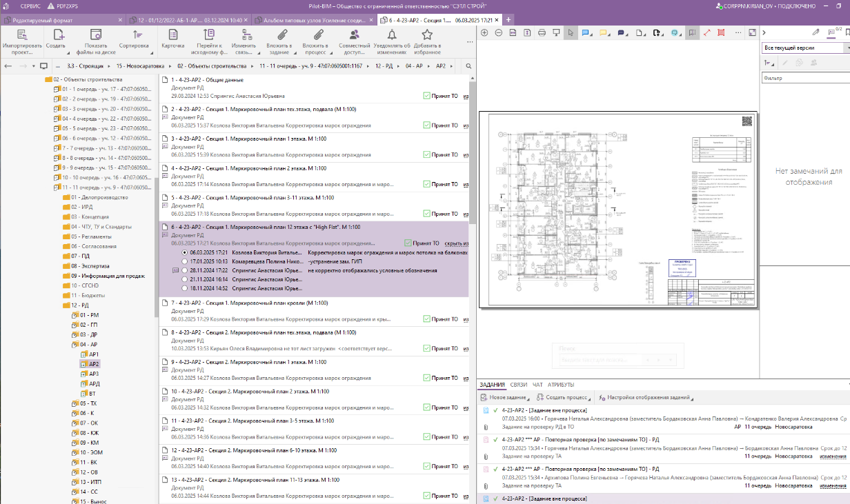Click the 'Фильтр' input field
This screenshot has height=504, width=850.
tap(804, 79)
